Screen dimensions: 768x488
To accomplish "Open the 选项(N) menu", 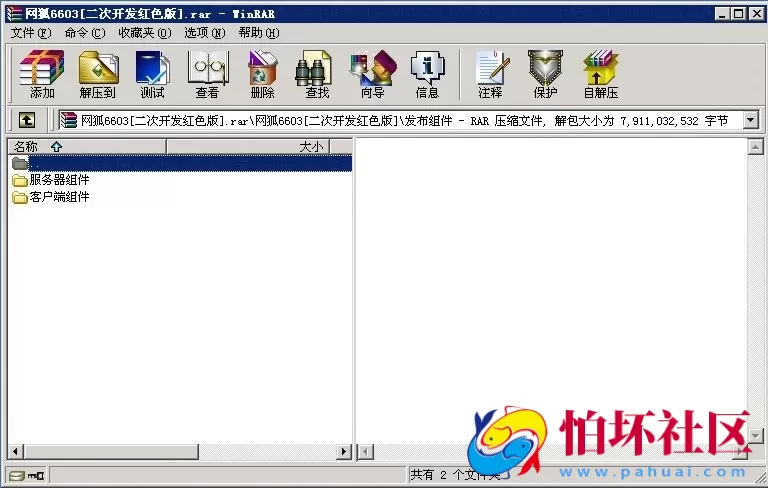I will [x=204, y=33].
